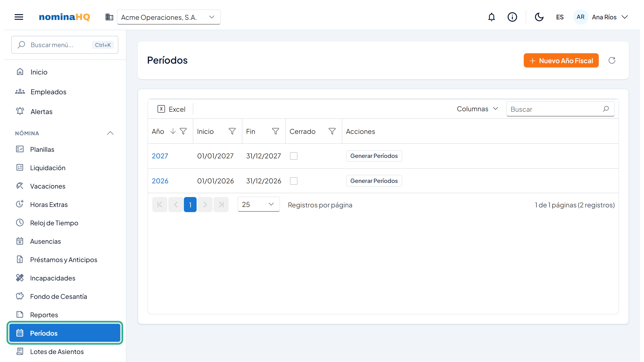The width and height of the screenshot is (644, 362).
Task: Click the notifications bell icon
Action: click(491, 17)
